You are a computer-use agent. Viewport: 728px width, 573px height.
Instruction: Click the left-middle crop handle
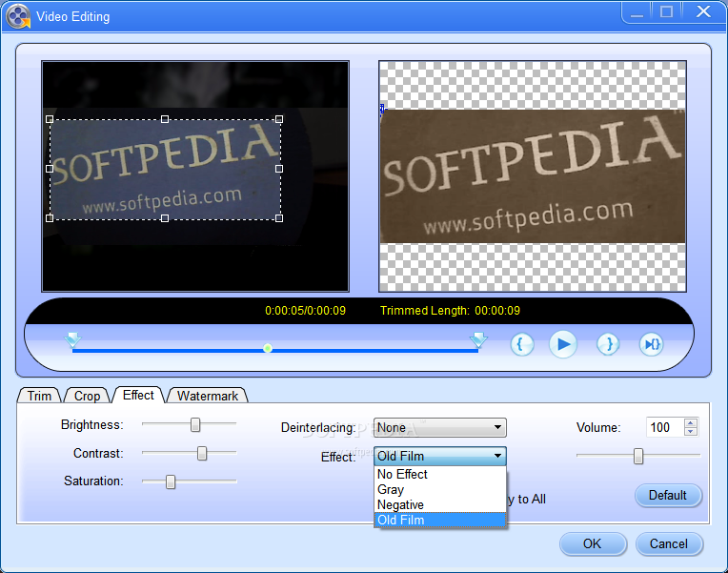tap(50, 169)
